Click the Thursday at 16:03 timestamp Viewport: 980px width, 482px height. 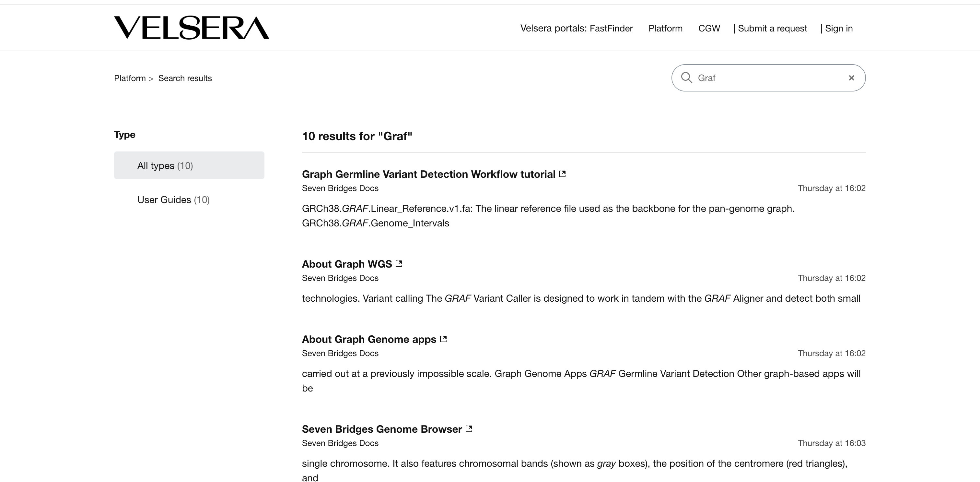click(832, 443)
